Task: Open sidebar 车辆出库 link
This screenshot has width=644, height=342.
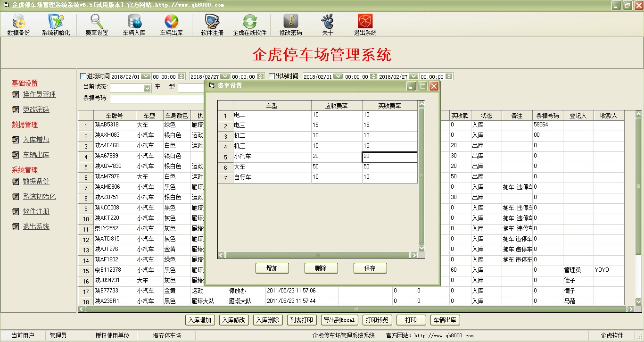Action: tap(36, 155)
